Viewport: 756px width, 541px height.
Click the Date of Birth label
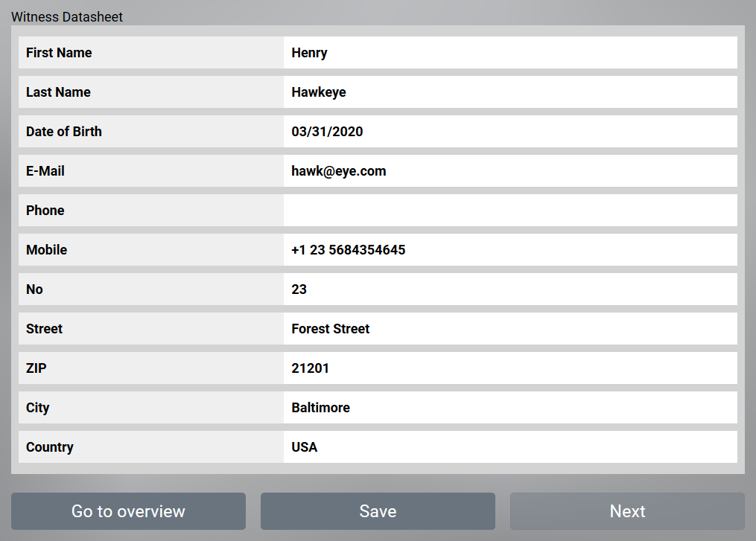coord(63,132)
